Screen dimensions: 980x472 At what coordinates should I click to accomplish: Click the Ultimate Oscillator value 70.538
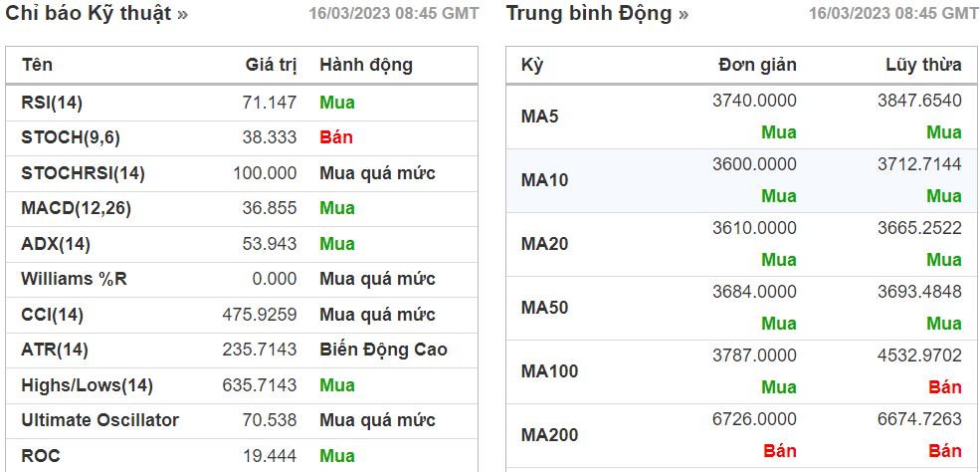270,420
